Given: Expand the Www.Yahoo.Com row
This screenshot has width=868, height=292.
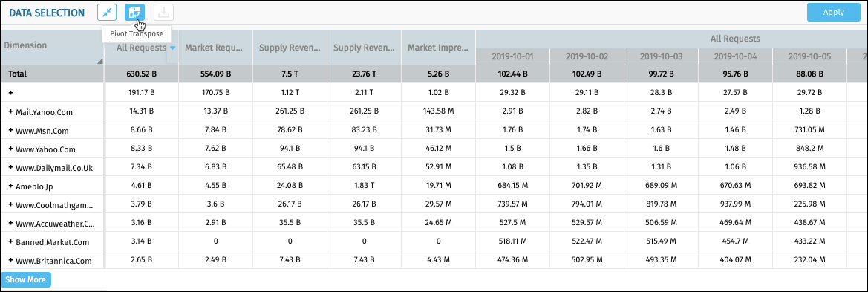Looking at the screenshot, I should (x=10, y=149).
